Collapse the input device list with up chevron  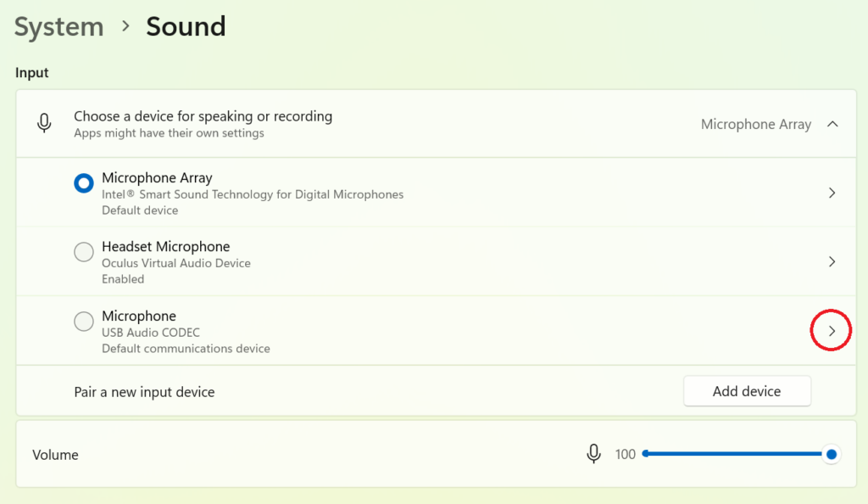(832, 124)
